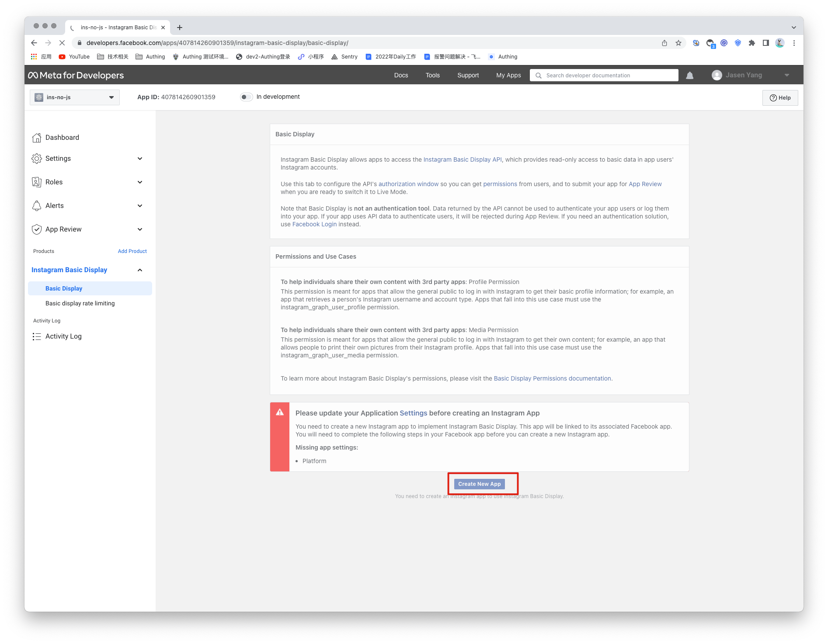828x644 pixels.
Task: Collapse the Instagram Basic Display section
Action: coord(139,270)
